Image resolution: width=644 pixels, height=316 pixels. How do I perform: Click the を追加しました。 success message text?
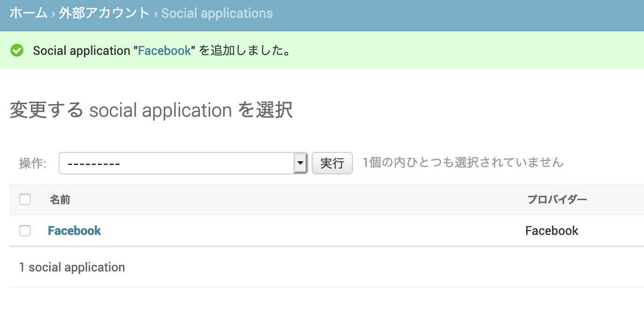click(x=244, y=51)
